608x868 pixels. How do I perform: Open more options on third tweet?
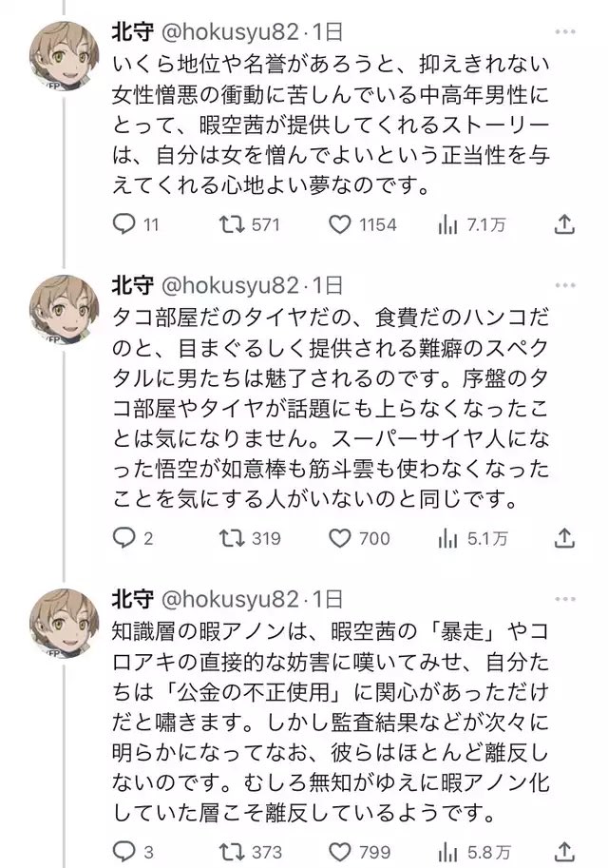pos(565,599)
